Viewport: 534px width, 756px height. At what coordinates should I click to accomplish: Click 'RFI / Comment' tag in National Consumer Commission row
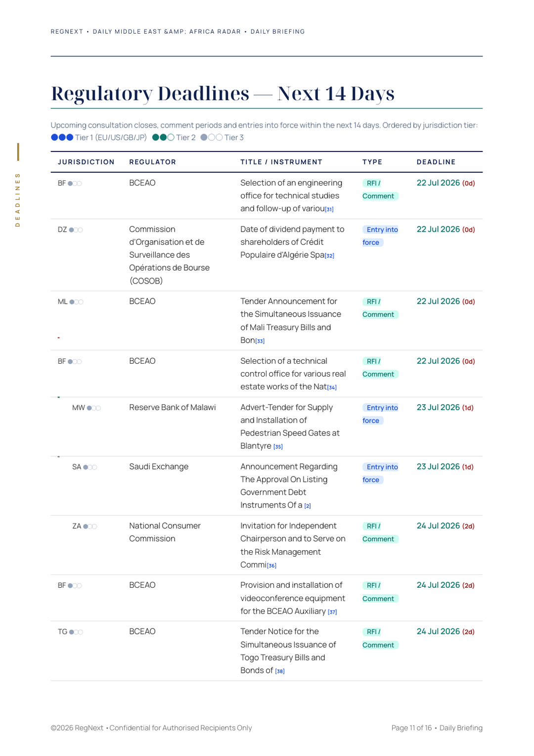click(380, 533)
